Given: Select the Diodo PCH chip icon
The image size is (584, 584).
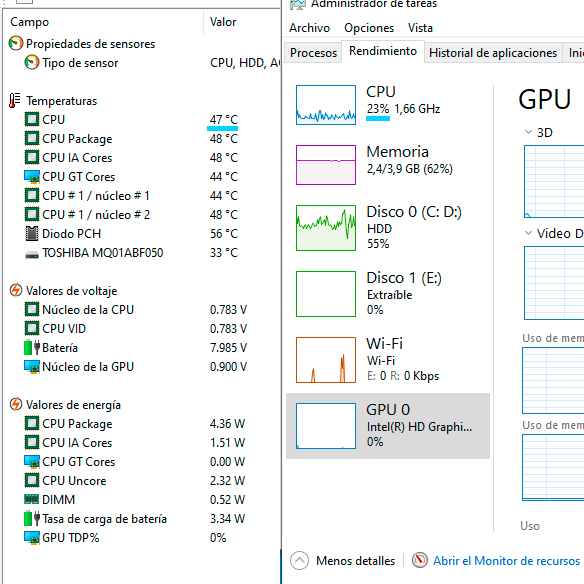Looking at the screenshot, I should click(x=32, y=234).
